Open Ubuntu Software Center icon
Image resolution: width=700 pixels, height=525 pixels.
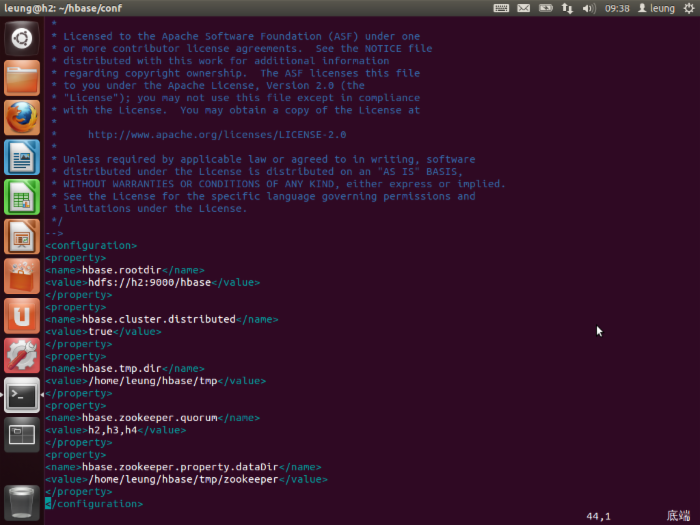(x=21, y=276)
